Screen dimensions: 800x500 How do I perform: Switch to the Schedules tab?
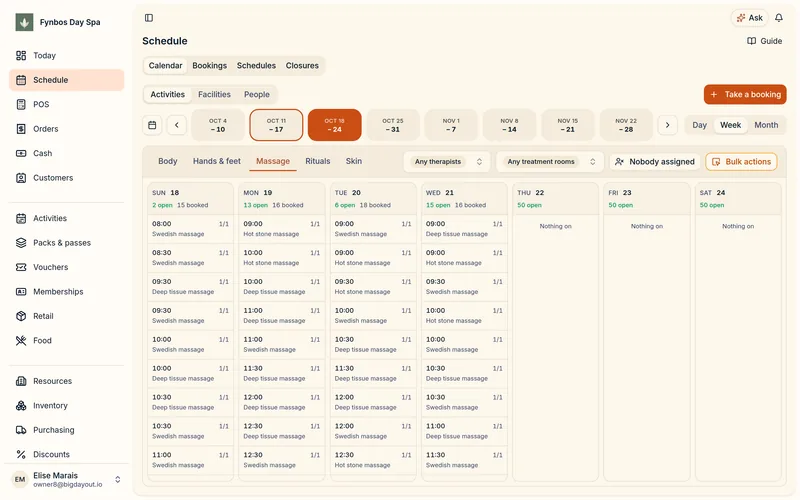[x=256, y=66]
